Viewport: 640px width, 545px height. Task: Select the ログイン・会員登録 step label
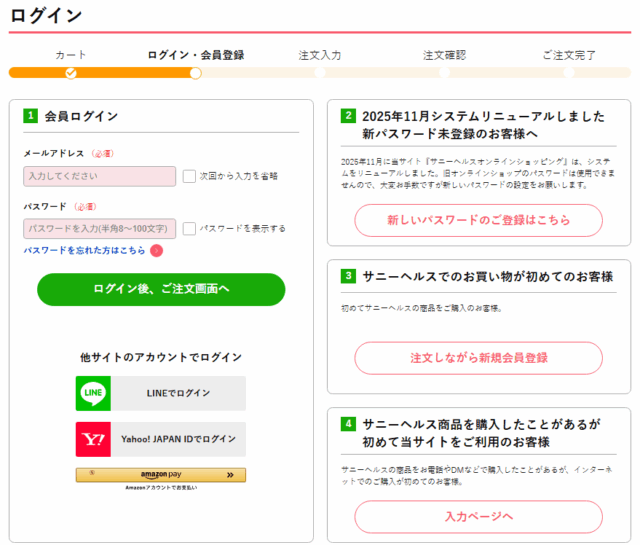(195, 55)
